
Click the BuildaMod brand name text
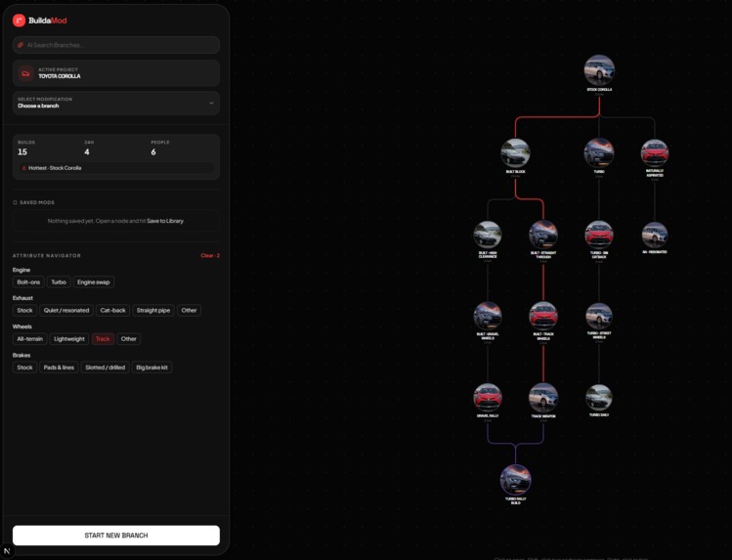point(48,21)
